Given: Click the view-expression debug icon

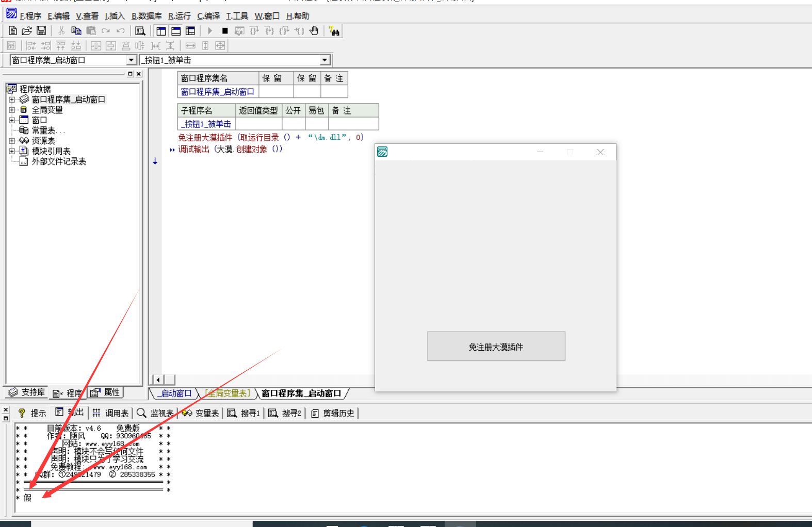Looking at the screenshot, I should [239, 31].
